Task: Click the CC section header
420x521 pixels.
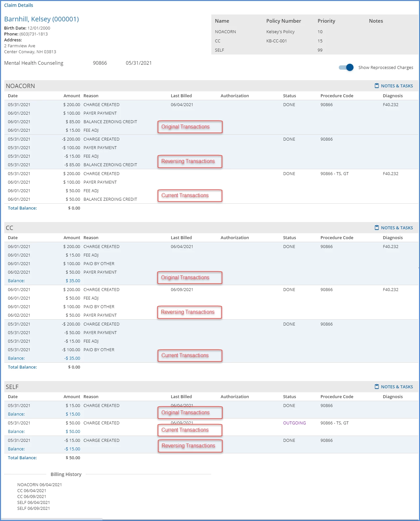Action: tap(10, 228)
